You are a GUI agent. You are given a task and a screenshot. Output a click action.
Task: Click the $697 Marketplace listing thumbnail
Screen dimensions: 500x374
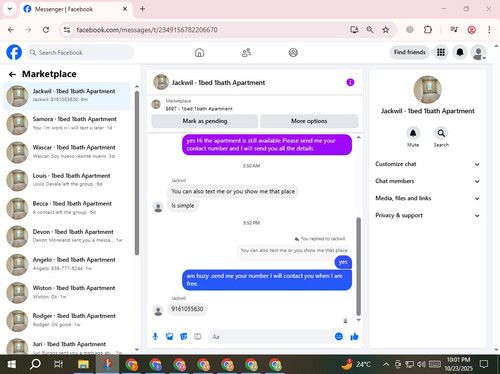[156, 104]
